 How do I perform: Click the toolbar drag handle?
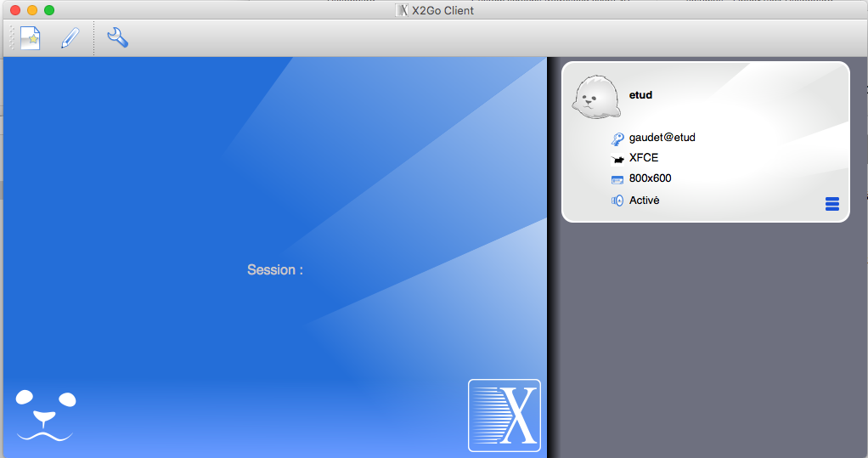12,38
